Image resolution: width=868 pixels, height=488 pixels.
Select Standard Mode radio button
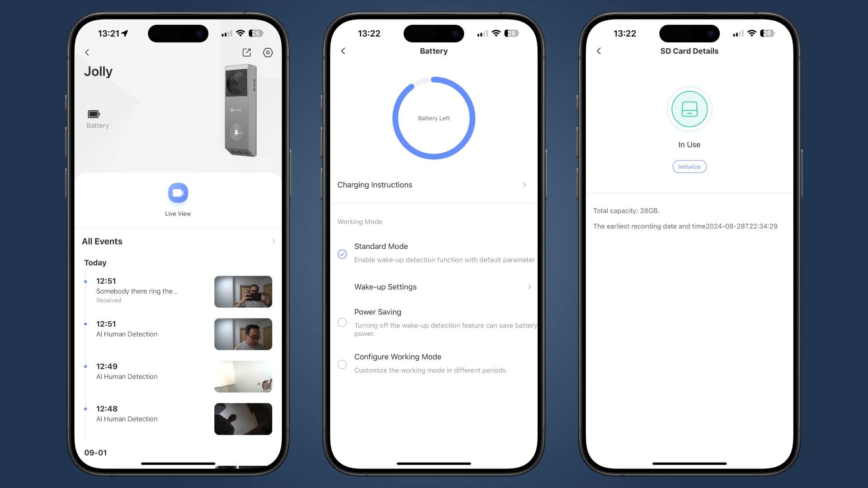(342, 253)
